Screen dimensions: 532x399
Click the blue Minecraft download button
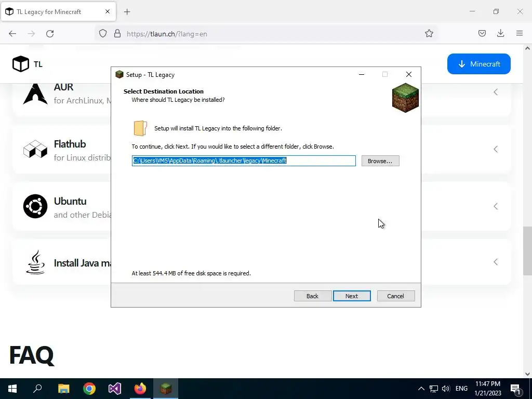pos(478,64)
